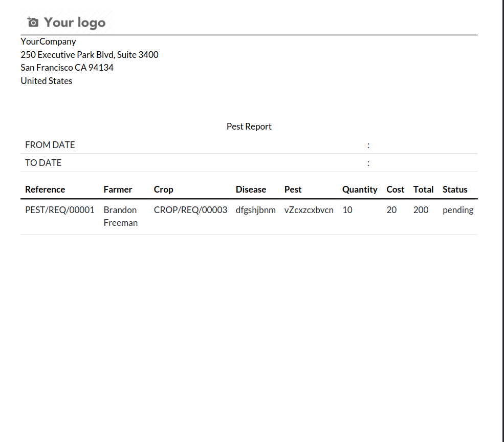Click the pending status cell
The width and height of the screenshot is (504, 442).
point(458,210)
